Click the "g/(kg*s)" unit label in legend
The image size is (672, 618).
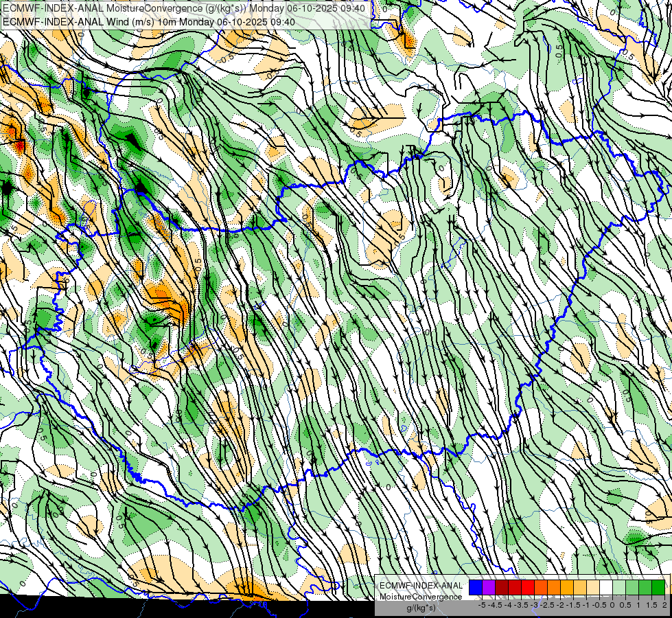tap(421, 608)
